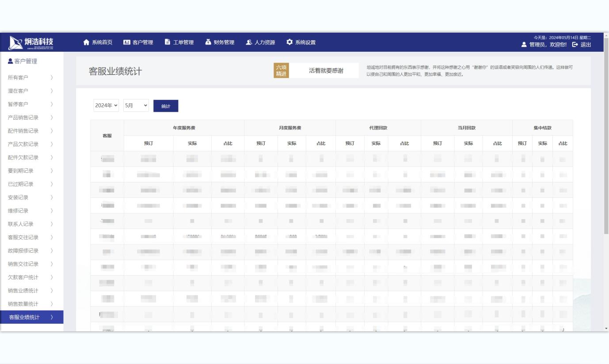The height and width of the screenshot is (364, 609).
Task: Click the 客户管理 card icon in navbar
Action: [127, 42]
